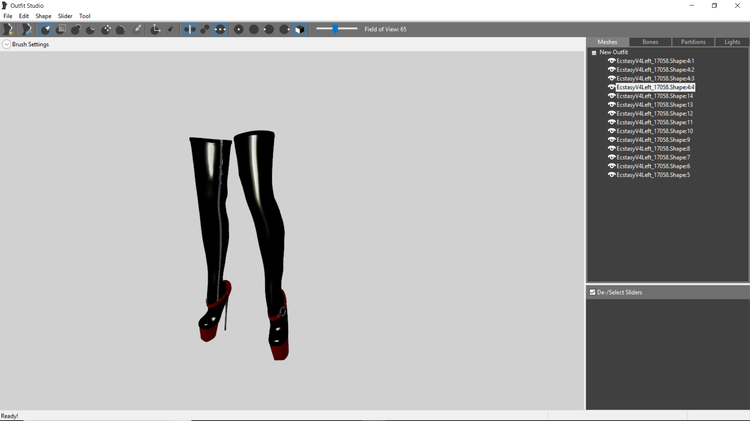Image resolution: width=750 pixels, height=421 pixels.
Task: Select mesh 'EcstasyV4Left_17058.Shape:5'
Action: click(x=653, y=175)
